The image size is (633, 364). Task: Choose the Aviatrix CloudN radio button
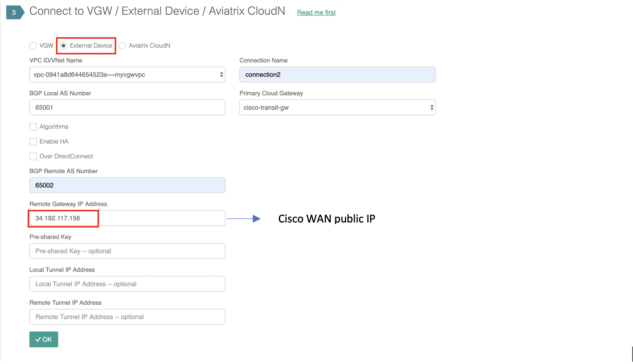(x=122, y=46)
